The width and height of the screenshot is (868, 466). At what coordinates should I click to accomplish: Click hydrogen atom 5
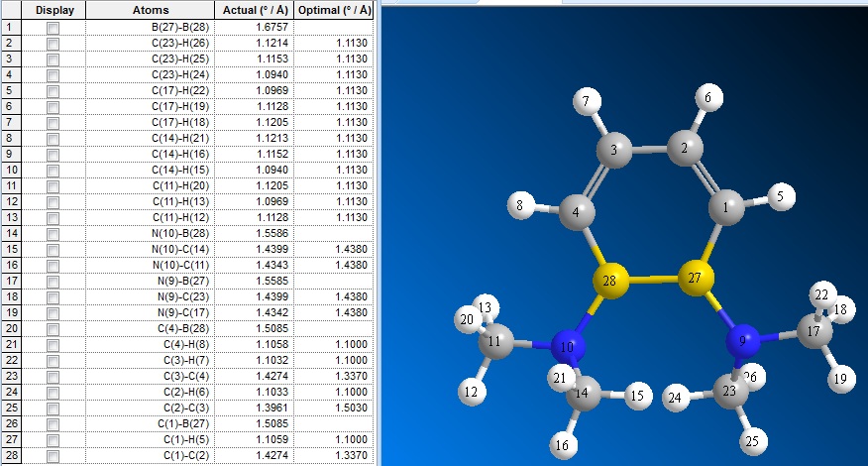pos(781,196)
